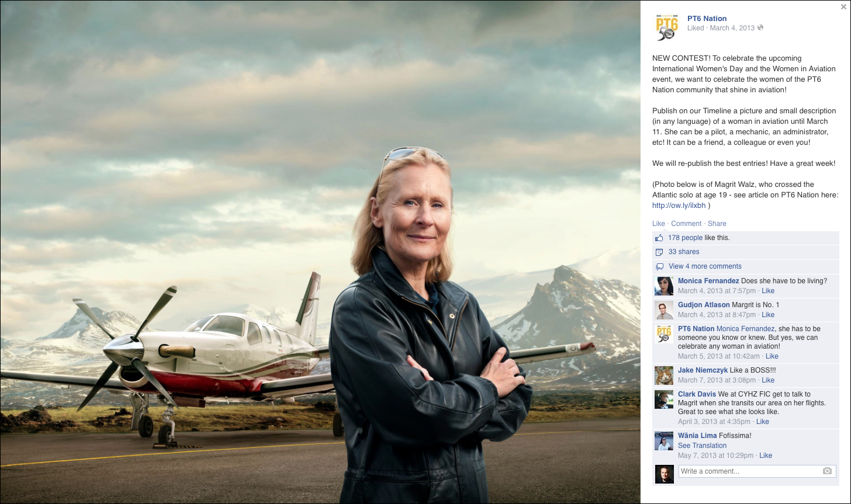Click the PT6 Nation page logo
Screen dimensions: 851x504
coord(665,27)
